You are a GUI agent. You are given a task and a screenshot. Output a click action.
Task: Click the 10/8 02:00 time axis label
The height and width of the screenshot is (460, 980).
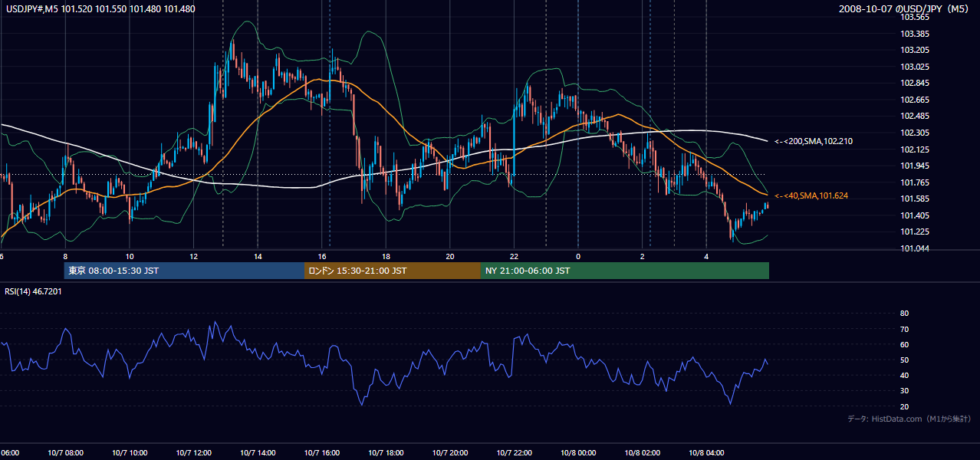(x=642, y=453)
